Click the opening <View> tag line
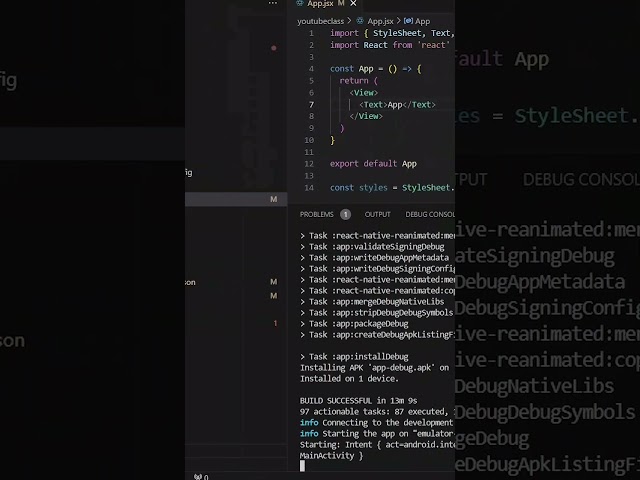Image resolution: width=640 pixels, height=480 pixels. tap(364, 93)
